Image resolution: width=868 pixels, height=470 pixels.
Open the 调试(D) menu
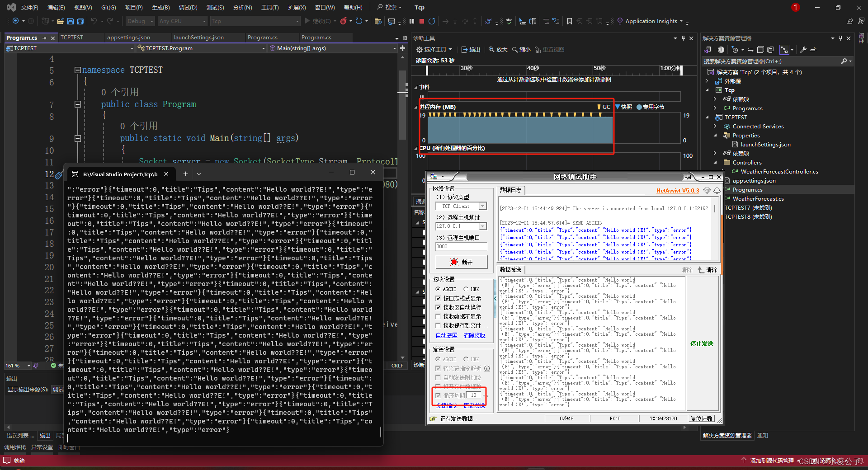pyautogui.click(x=188, y=7)
